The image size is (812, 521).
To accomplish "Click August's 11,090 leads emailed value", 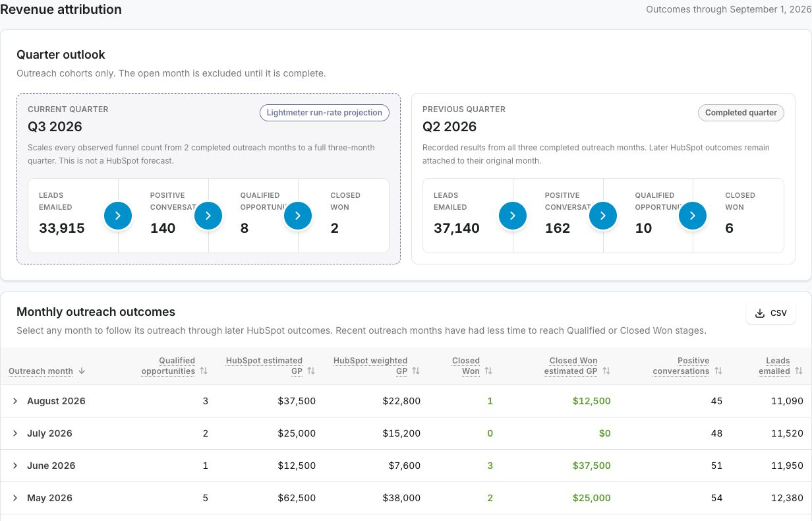I will tap(787, 401).
